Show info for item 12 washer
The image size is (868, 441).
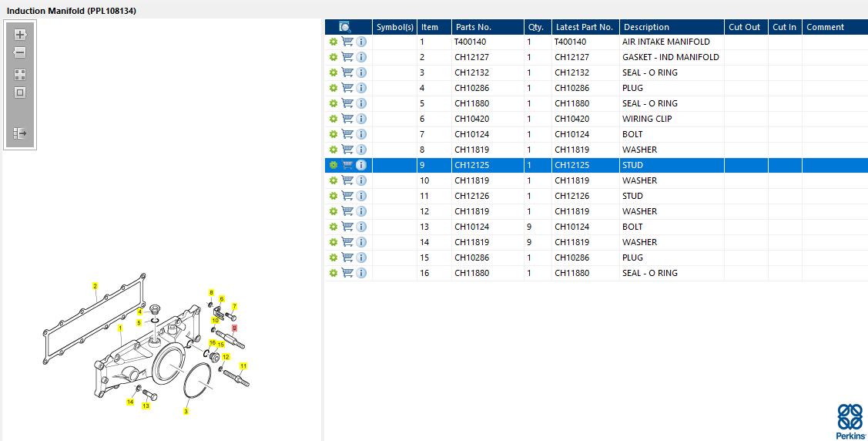click(361, 211)
